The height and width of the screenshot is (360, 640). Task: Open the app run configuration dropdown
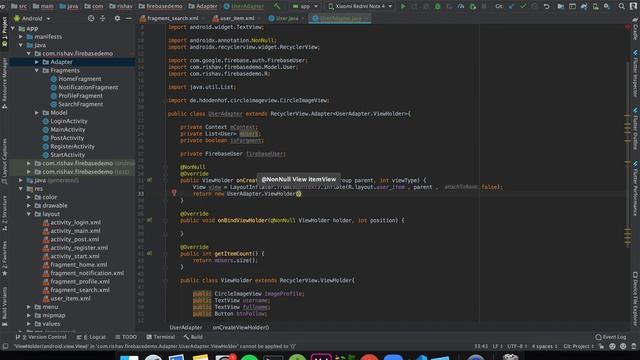pyautogui.click(x=305, y=6)
